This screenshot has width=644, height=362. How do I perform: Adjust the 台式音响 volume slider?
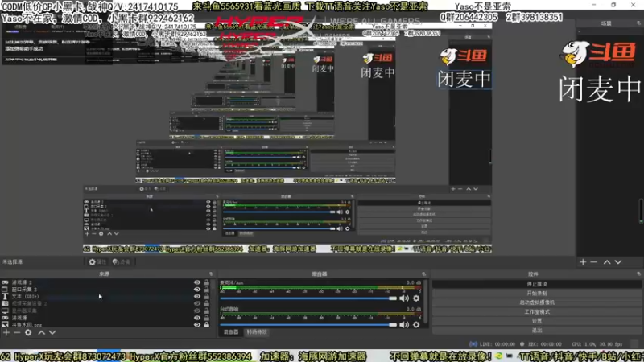309,325
